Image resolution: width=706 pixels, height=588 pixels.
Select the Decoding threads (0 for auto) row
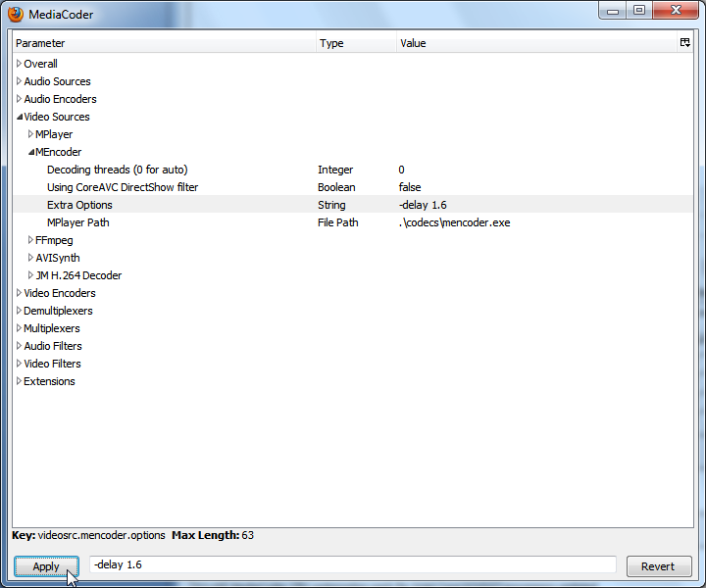pos(353,170)
